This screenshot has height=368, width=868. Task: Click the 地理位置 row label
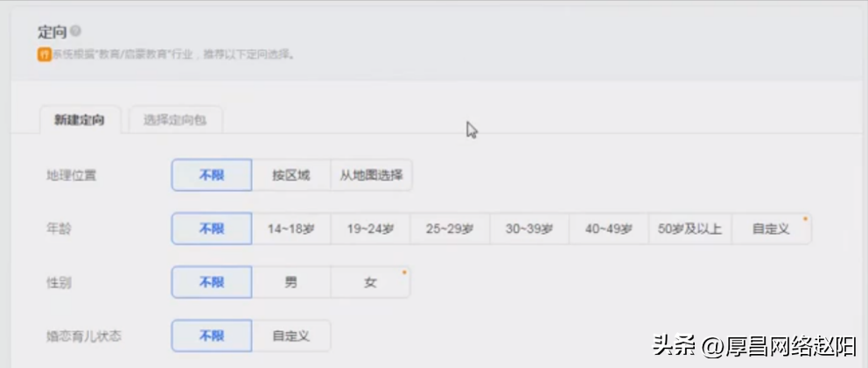pos(71,176)
